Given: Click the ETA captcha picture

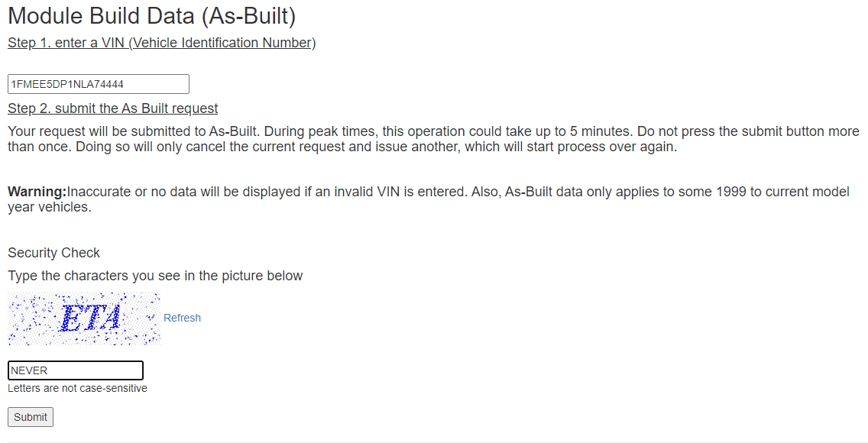Looking at the screenshot, I should (84, 319).
